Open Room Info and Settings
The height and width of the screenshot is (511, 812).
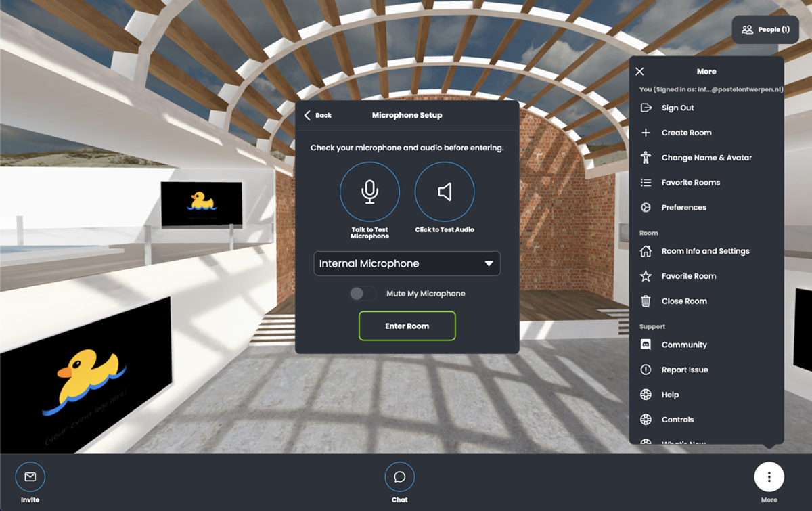click(705, 251)
